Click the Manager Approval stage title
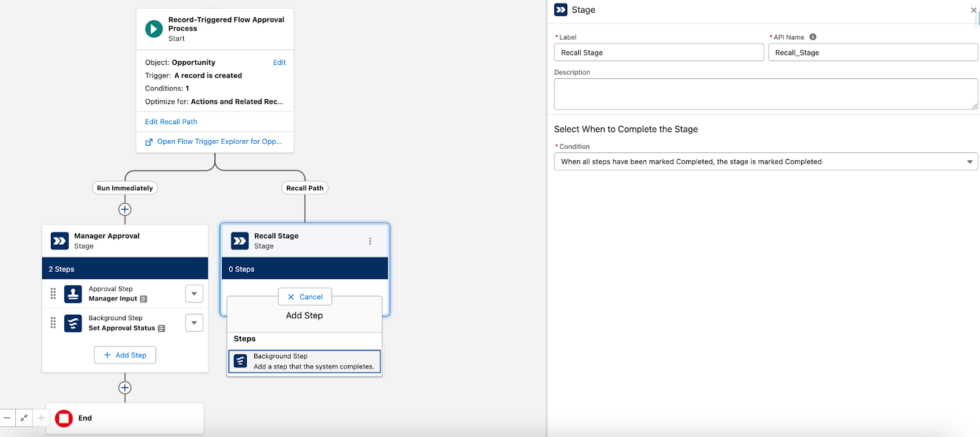Image resolution: width=980 pixels, height=437 pixels. [107, 236]
